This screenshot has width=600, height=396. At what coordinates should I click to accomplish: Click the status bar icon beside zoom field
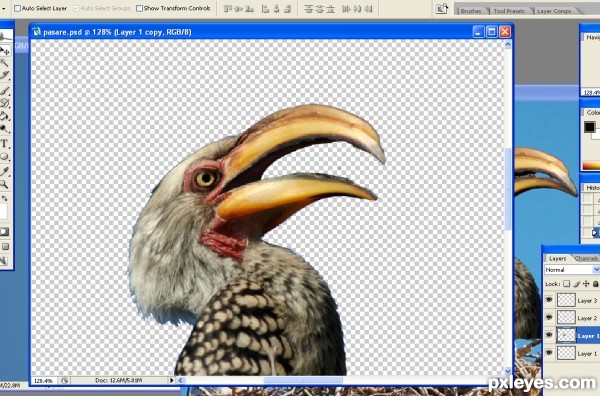pyautogui.click(x=64, y=380)
